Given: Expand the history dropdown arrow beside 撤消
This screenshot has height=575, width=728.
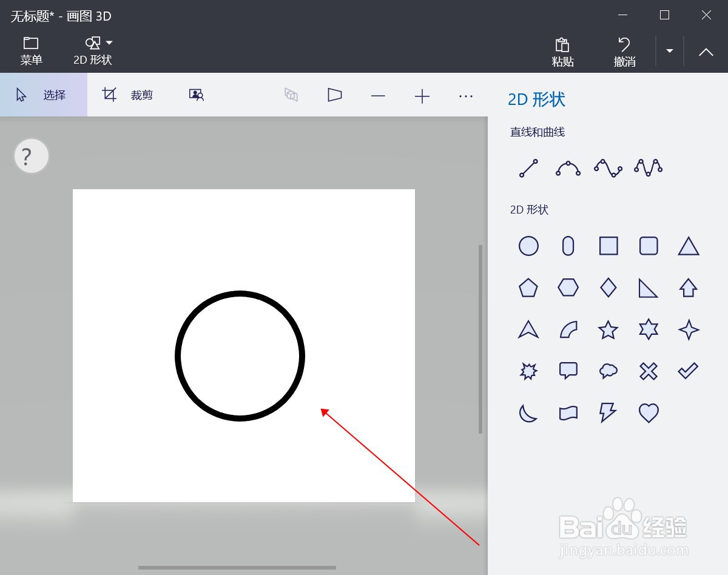Looking at the screenshot, I should pos(670,51).
